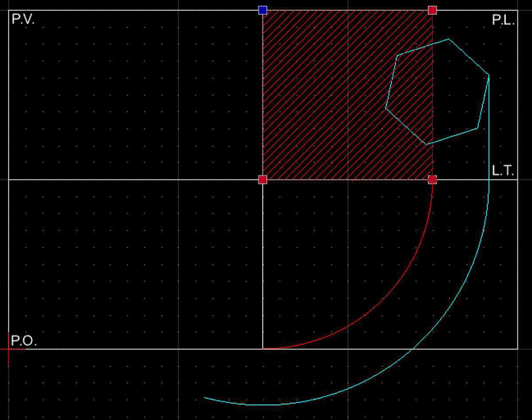Select the bottom-right red grip of the hatch

pyautogui.click(x=432, y=179)
